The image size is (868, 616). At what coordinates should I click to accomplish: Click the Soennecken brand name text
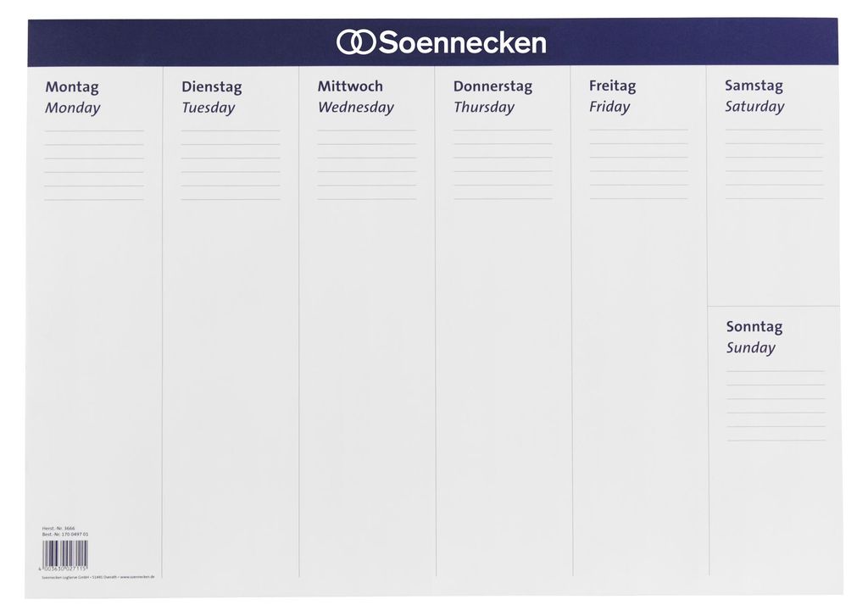pyautogui.click(x=463, y=42)
